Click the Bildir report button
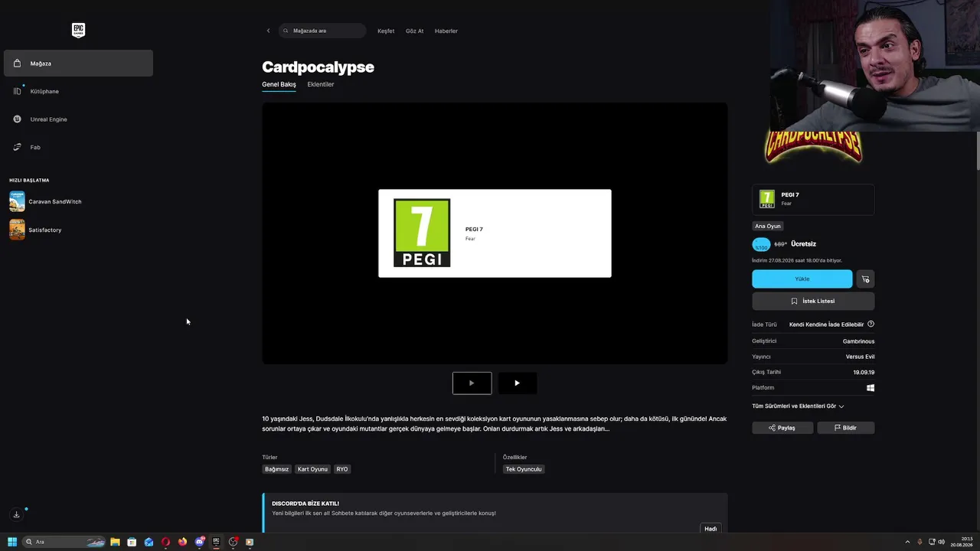The height and width of the screenshot is (551, 980). tap(845, 428)
